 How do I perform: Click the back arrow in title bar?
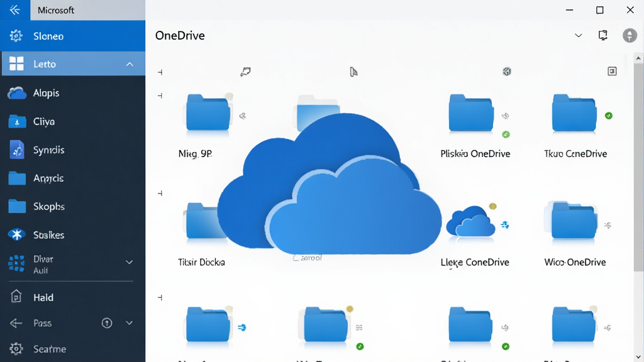tap(15, 10)
